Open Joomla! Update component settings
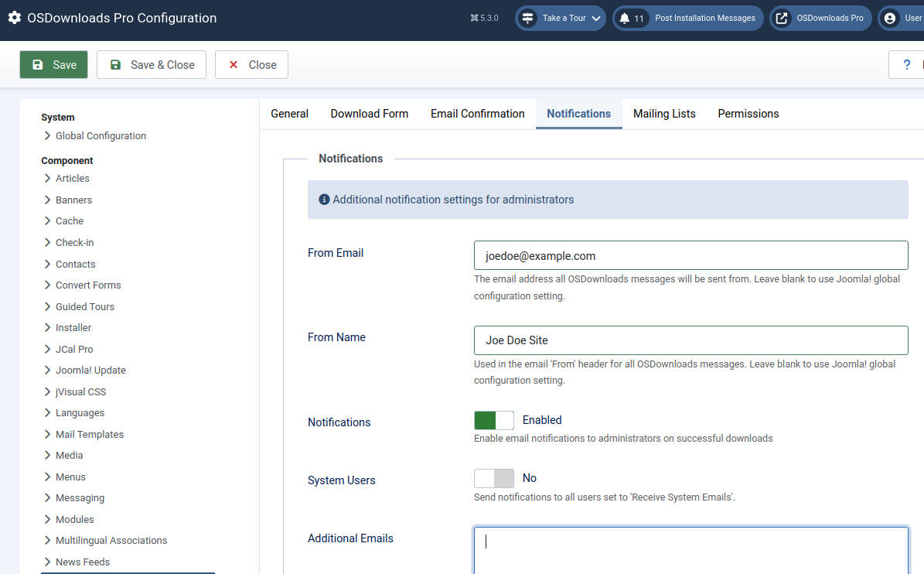The width and height of the screenshot is (924, 574). pyautogui.click(x=90, y=370)
